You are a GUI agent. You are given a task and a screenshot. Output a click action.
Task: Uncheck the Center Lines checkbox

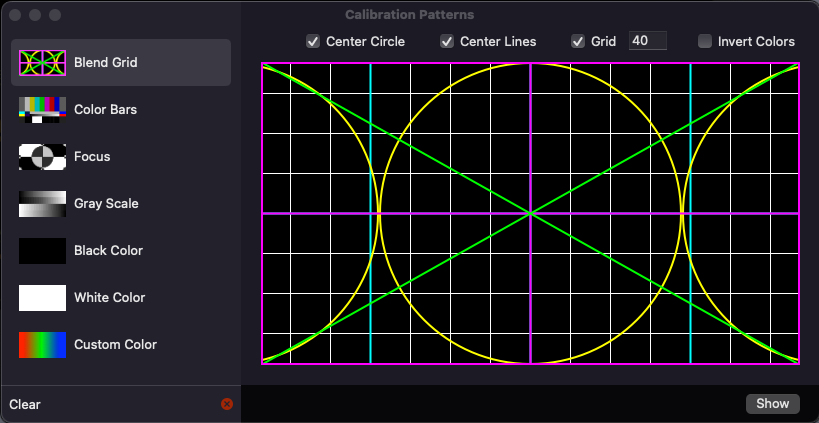tap(447, 41)
